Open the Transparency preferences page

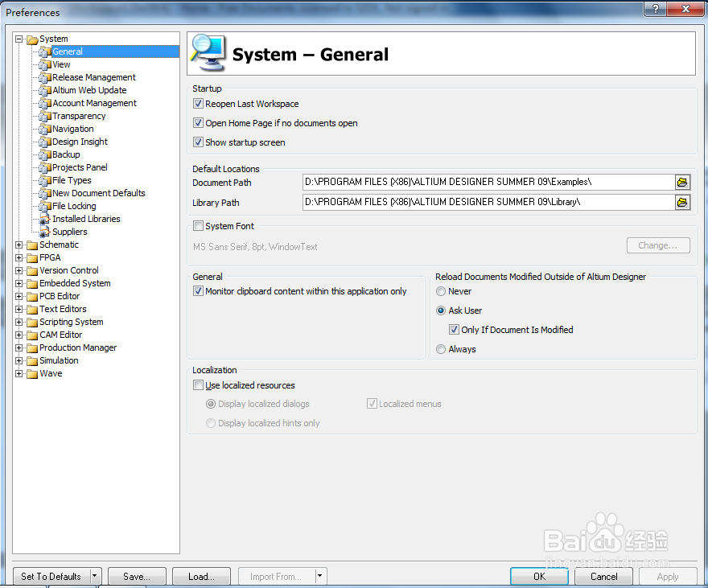click(79, 116)
